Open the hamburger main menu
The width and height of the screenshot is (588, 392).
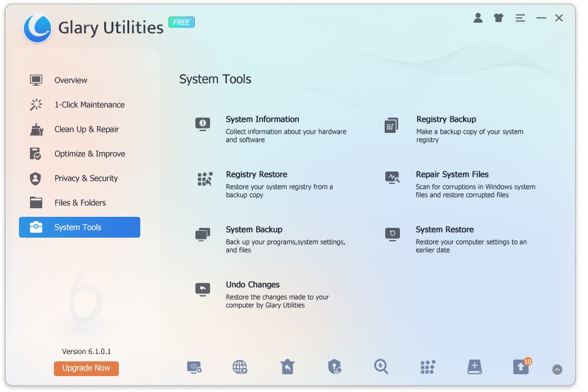(520, 18)
